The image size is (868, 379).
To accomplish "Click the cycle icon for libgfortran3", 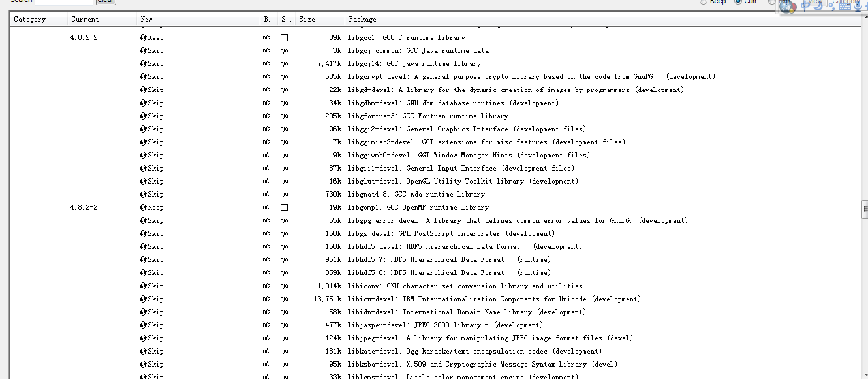I will (144, 116).
